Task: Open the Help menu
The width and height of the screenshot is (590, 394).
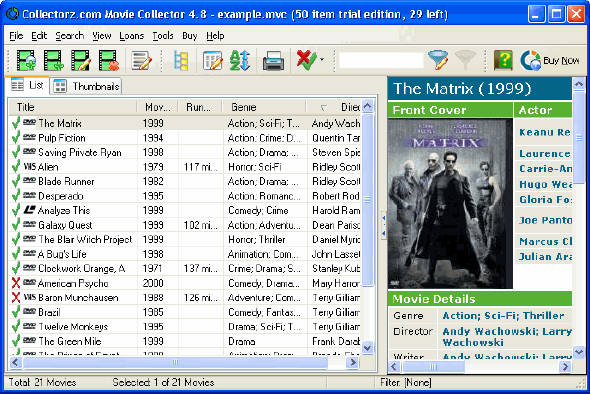Action: point(215,36)
